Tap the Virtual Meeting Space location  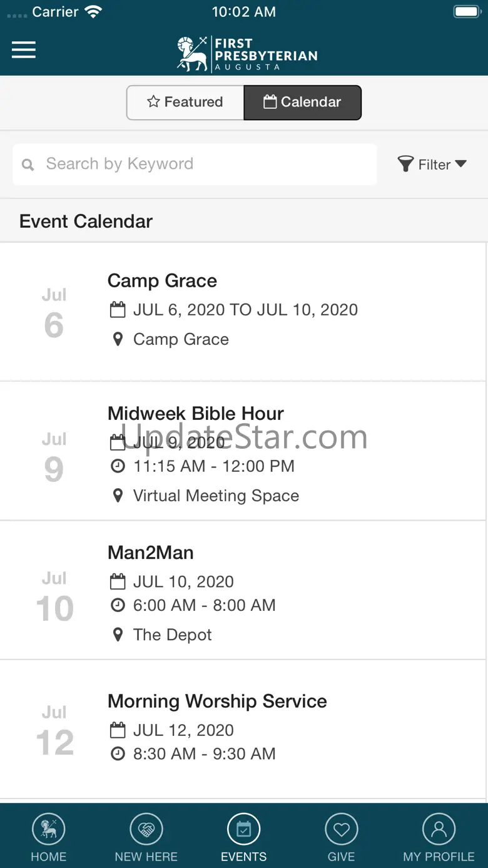click(x=216, y=496)
